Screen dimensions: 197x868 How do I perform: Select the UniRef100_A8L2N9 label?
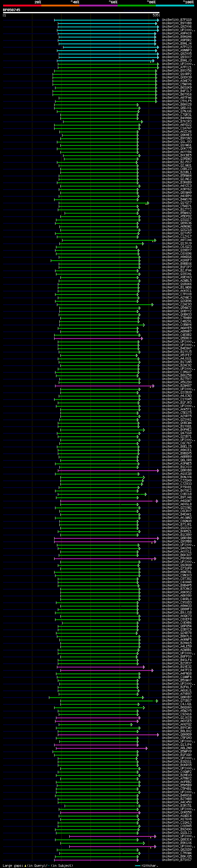(177, 748)
